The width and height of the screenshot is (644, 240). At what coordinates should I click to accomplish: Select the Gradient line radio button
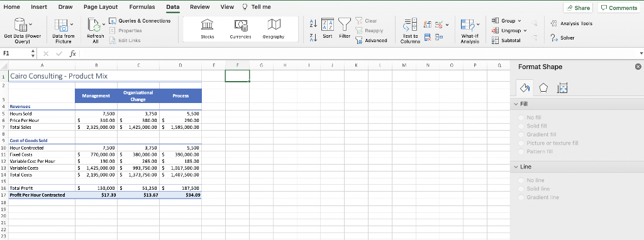point(521,198)
